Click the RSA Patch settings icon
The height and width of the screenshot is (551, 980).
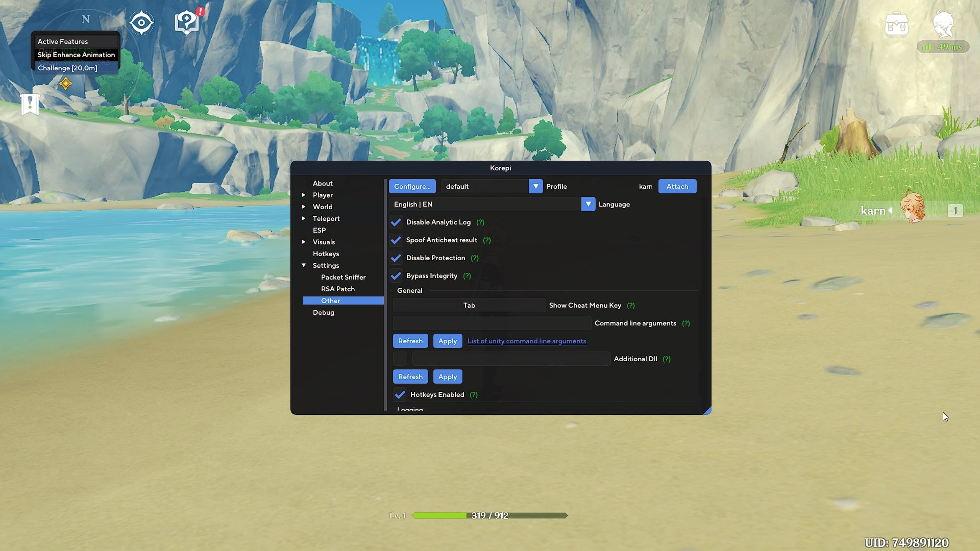pos(338,289)
